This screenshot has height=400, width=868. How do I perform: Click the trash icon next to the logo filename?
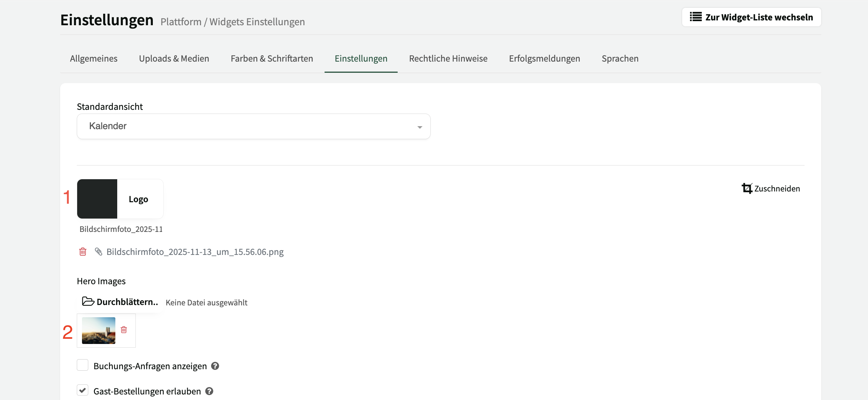click(83, 252)
